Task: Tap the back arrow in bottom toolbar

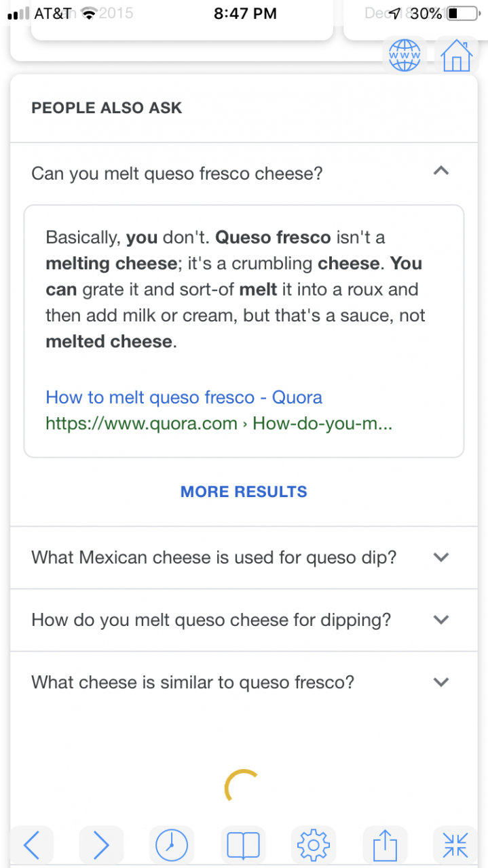Action: coord(31,845)
